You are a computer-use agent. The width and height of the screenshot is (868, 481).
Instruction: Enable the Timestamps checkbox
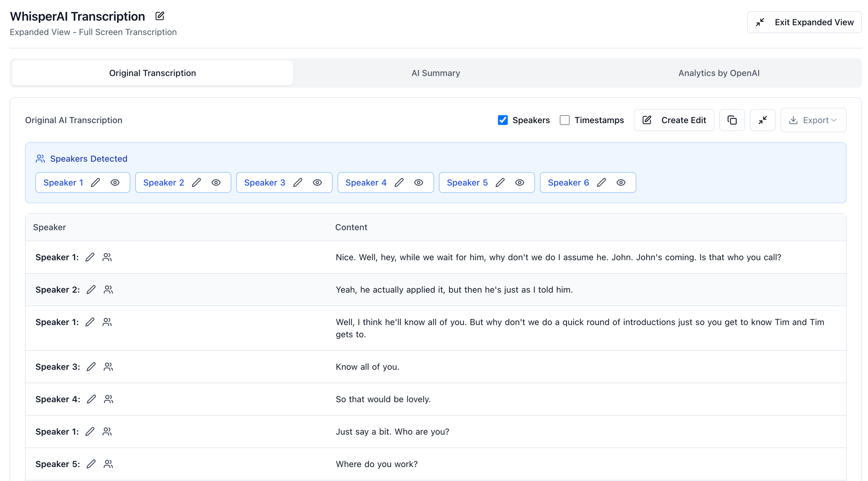coord(564,120)
